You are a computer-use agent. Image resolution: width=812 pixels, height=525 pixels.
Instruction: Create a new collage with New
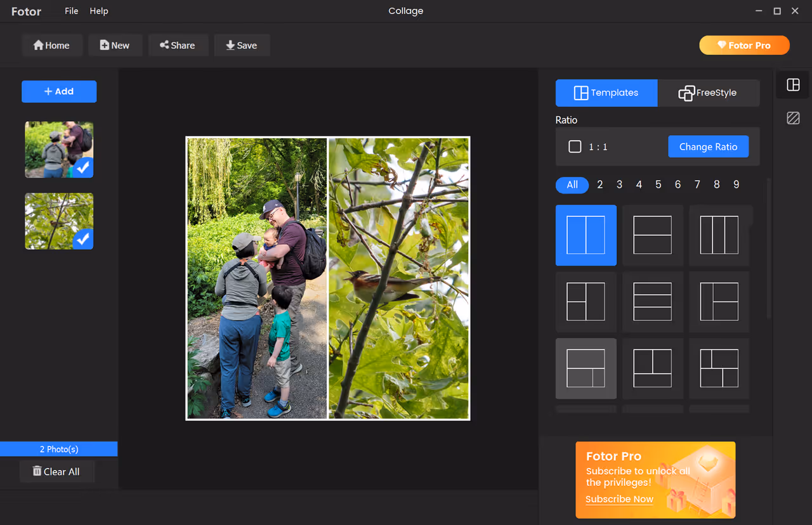coord(115,46)
